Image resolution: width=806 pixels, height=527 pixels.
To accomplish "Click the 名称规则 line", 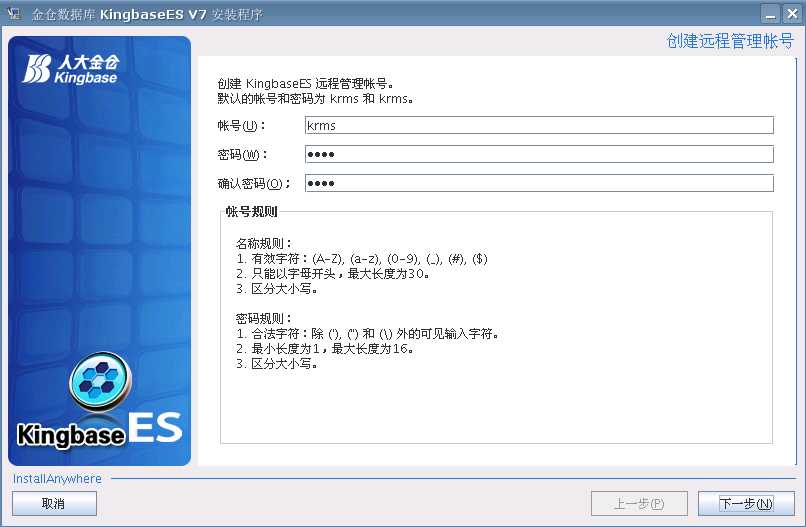I will (x=264, y=243).
